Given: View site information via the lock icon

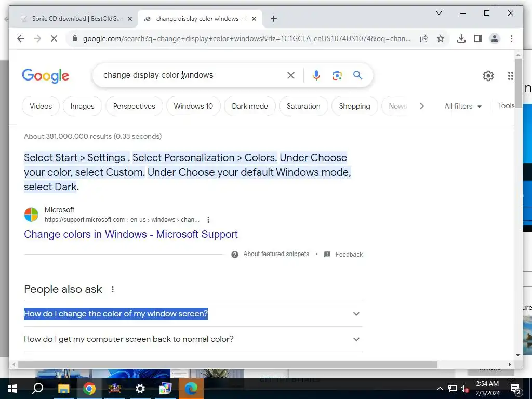Looking at the screenshot, I should pyautogui.click(x=75, y=38).
